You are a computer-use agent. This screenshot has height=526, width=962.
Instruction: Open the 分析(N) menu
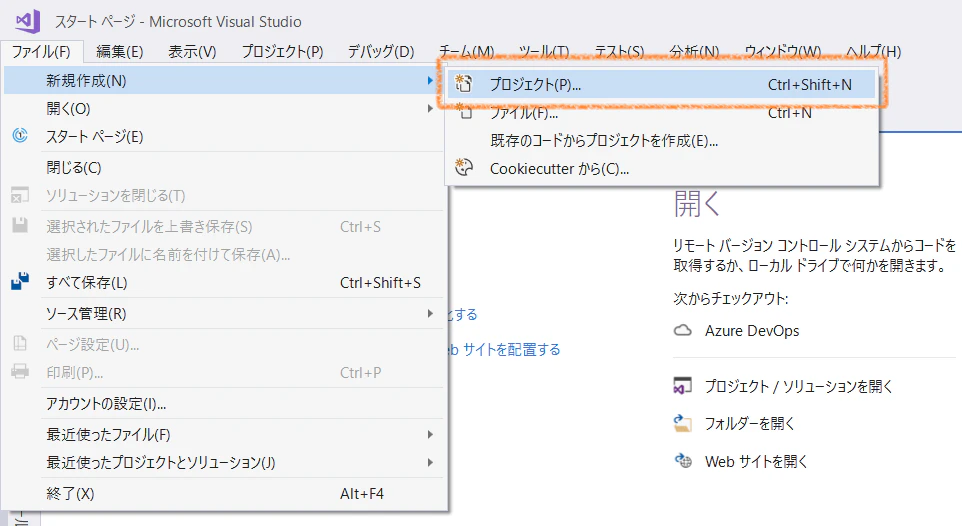click(x=694, y=52)
